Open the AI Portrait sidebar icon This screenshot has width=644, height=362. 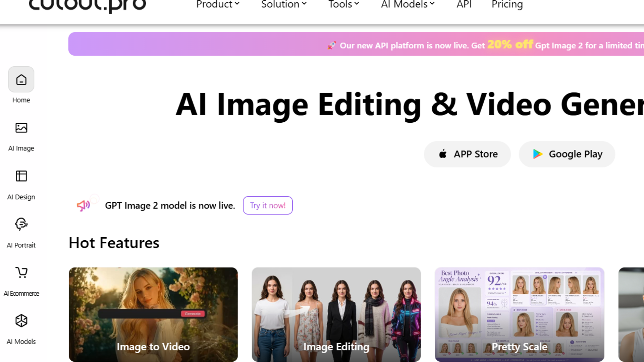(x=21, y=224)
